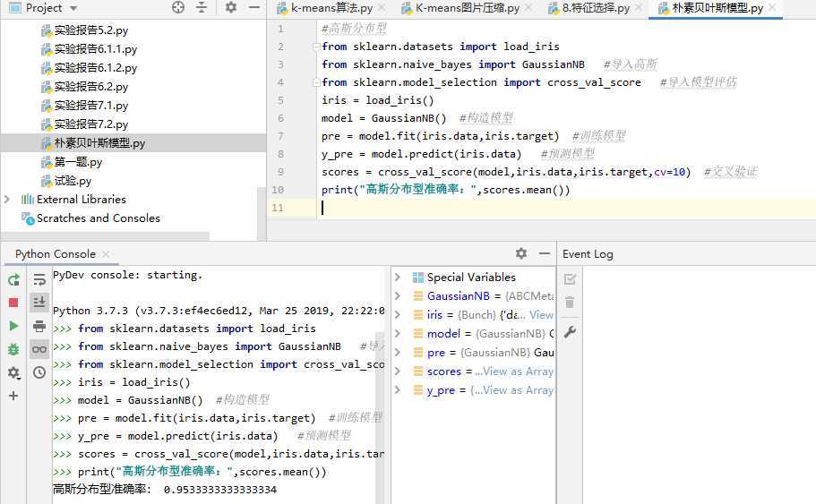Click View as Array for scores
The image size is (816, 504).
tap(519, 371)
